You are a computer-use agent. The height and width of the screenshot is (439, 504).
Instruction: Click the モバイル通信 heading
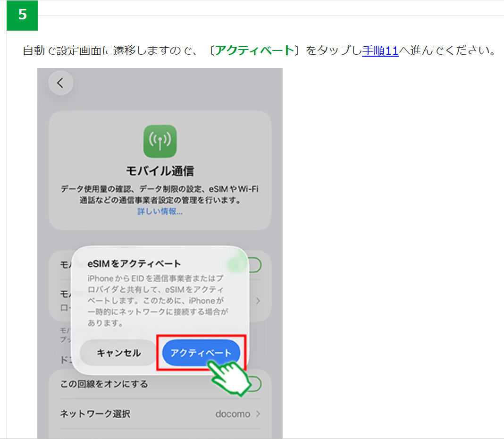click(x=160, y=170)
